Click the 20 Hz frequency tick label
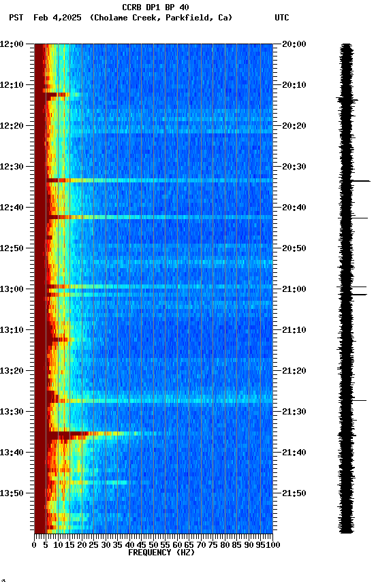376x588 pixels. 82,545
